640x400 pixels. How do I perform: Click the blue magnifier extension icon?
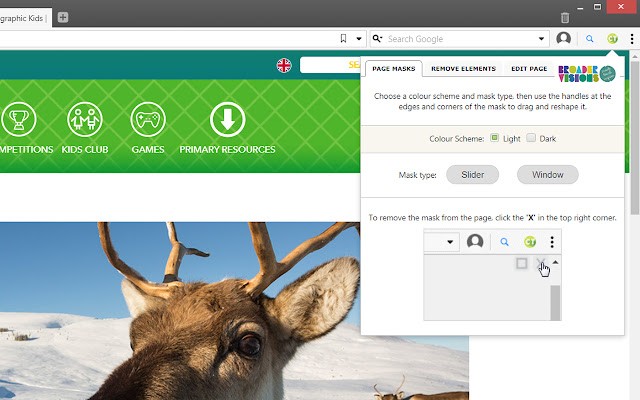[x=589, y=39]
